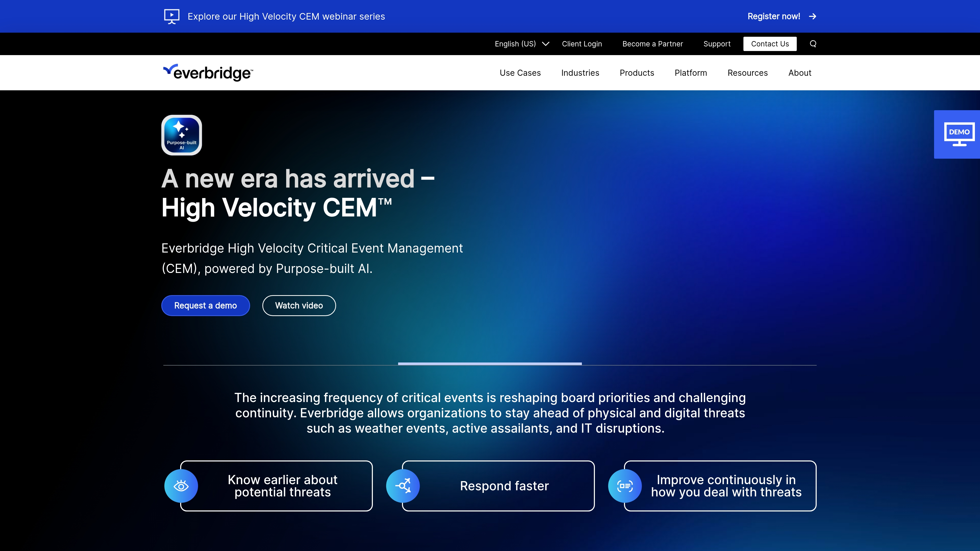Open the Use Cases menu

[520, 73]
